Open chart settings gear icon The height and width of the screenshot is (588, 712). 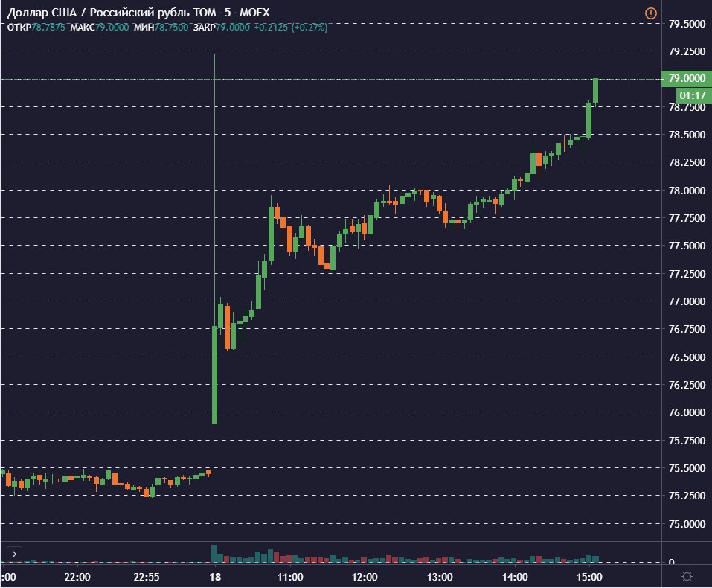coord(687,577)
